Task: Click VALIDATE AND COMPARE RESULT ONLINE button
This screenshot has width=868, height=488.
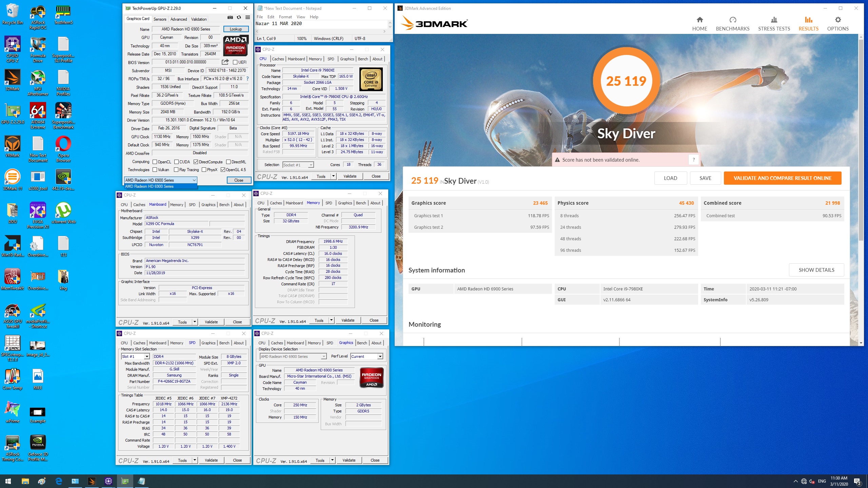Action: point(783,178)
